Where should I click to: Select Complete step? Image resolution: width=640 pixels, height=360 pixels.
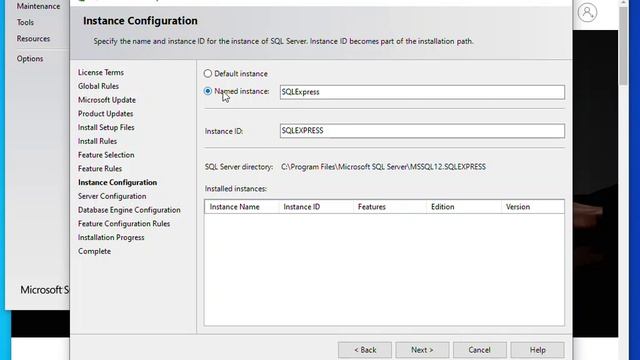pyautogui.click(x=94, y=251)
